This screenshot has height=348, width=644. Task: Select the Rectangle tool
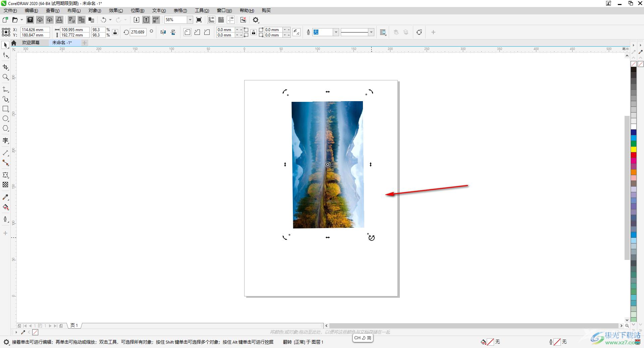pyautogui.click(x=5, y=109)
